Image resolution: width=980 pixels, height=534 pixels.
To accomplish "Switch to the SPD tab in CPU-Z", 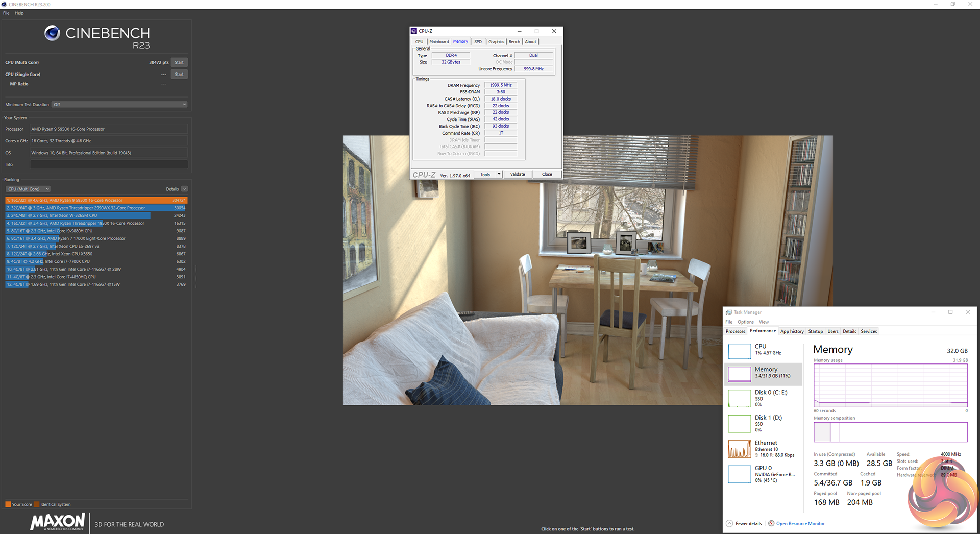I will (x=478, y=42).
